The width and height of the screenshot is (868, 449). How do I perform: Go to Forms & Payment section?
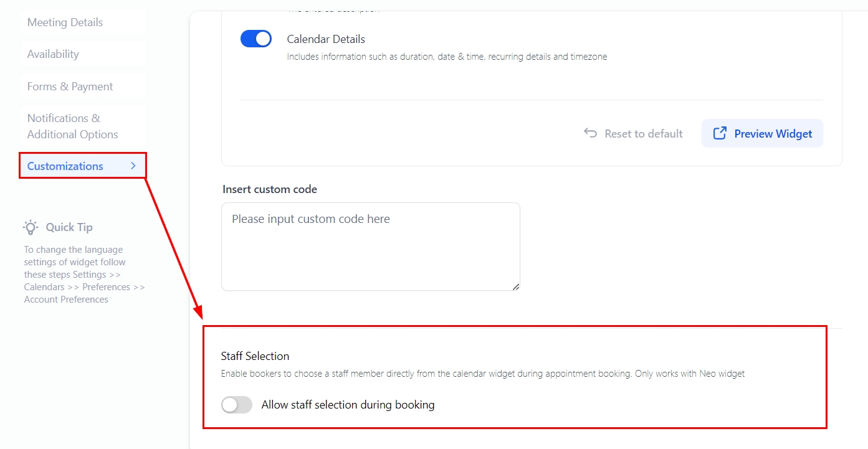(70, 87)
